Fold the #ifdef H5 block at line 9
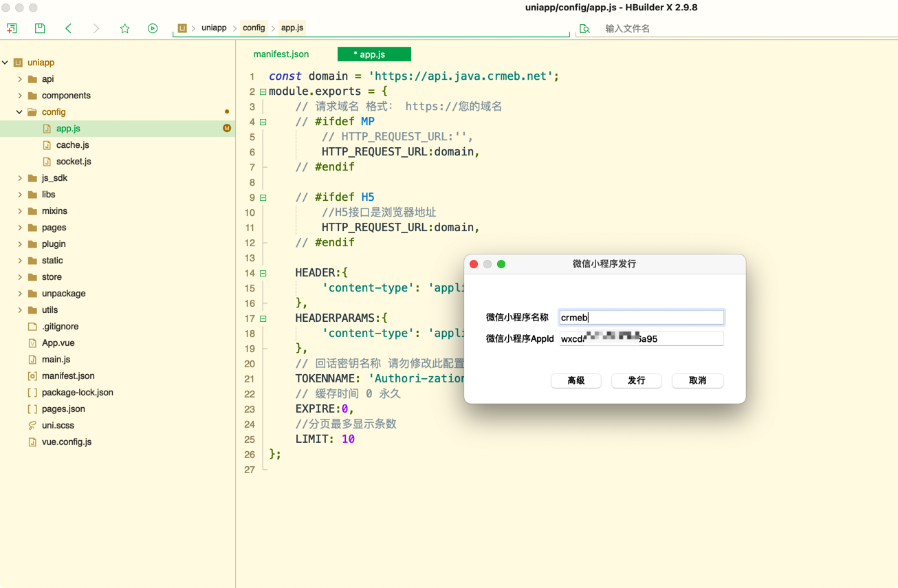 tap(263, 197)
